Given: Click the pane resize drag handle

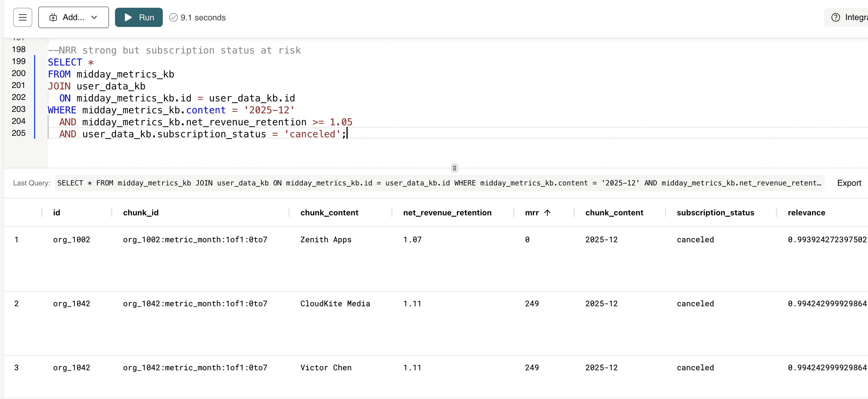Looking at the screenshot, I should point(454,168).
